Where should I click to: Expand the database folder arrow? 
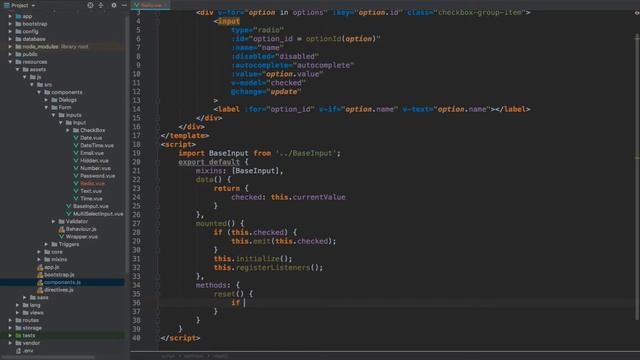pyautogui.click(x=10, y=39)
